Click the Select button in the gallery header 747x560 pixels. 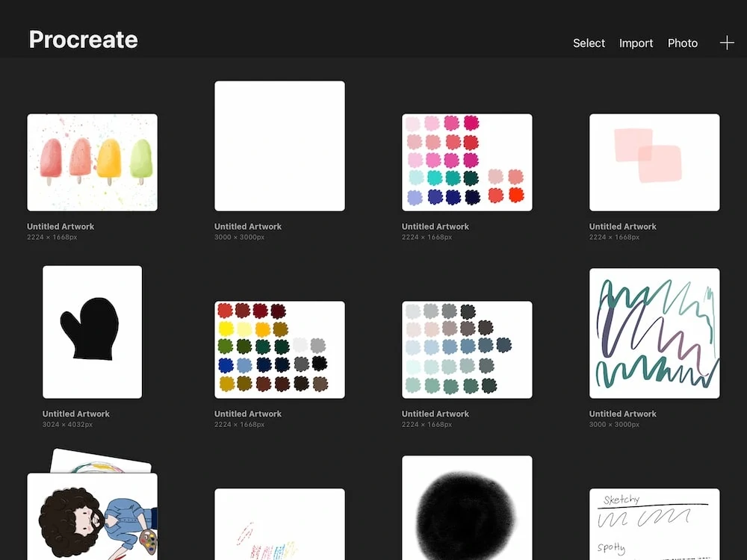click(589, 43)
